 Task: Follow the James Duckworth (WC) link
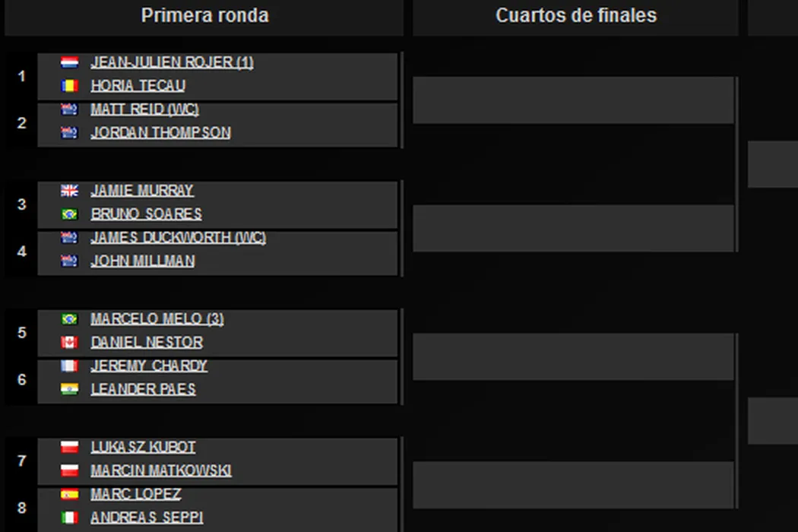tap(178, 238)
